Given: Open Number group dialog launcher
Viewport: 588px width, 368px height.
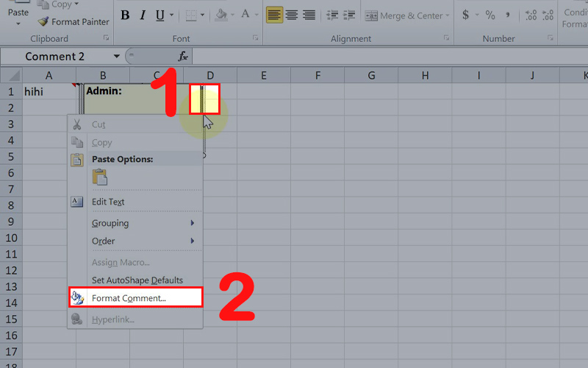Looking at the screenshot, I should 550,38.
